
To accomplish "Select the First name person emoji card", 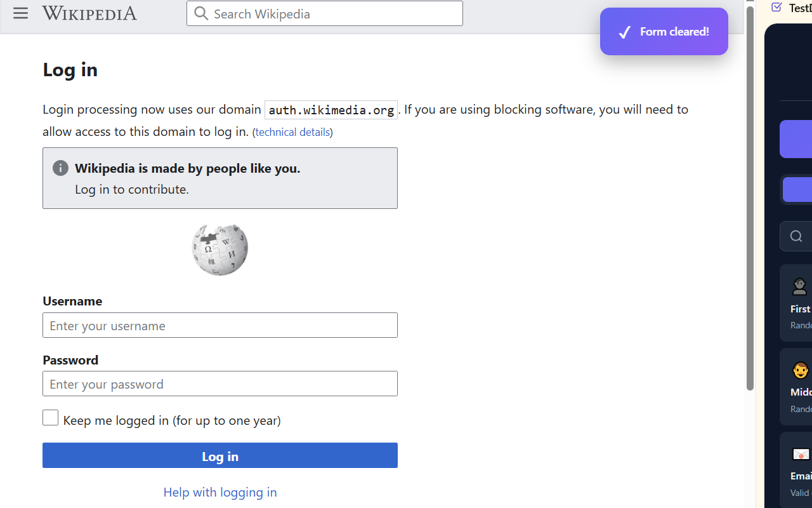I will [796, 302].
